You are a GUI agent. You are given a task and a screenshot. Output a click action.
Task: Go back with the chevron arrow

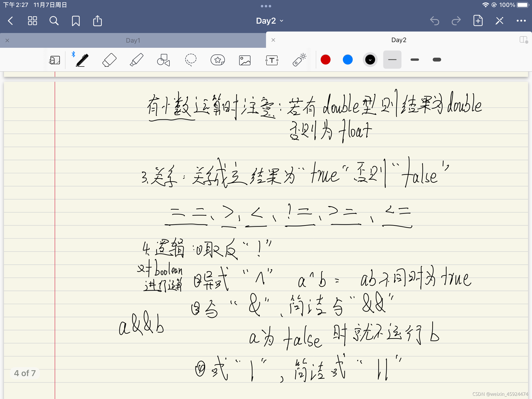10,21
